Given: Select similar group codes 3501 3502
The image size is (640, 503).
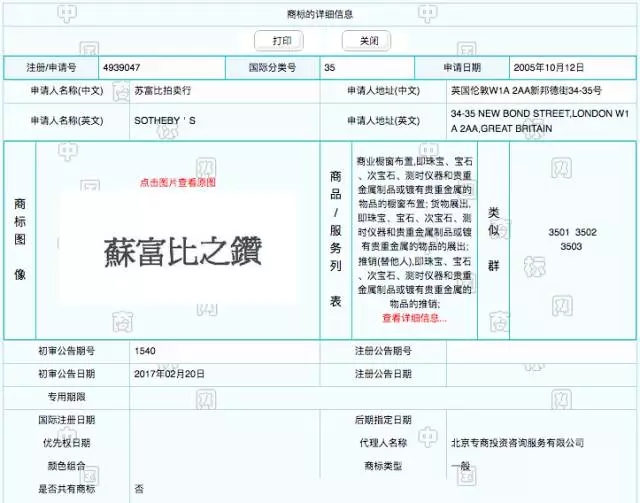Looking at the screenshot, I should click(572, 232).
